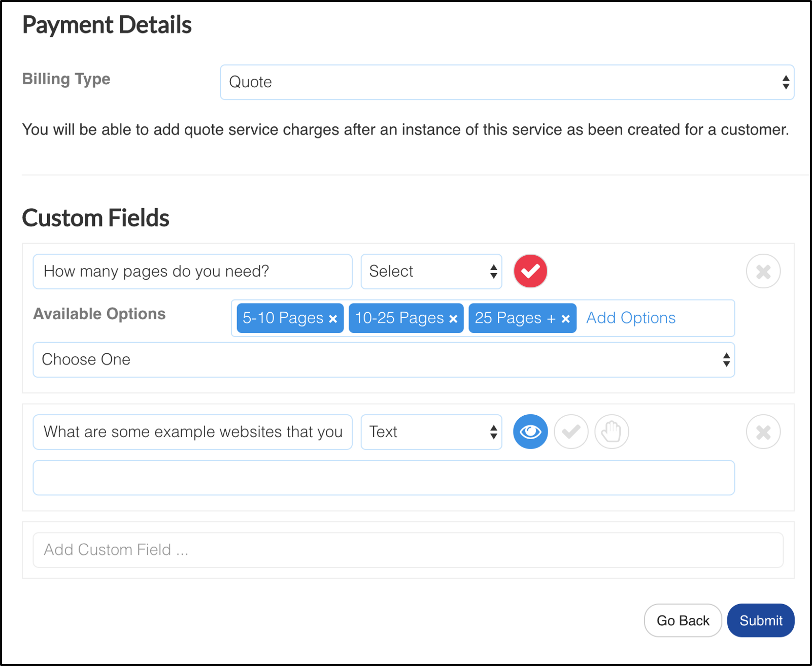Click the Go Back button
The image size is (812, 666).
(683, 620)
